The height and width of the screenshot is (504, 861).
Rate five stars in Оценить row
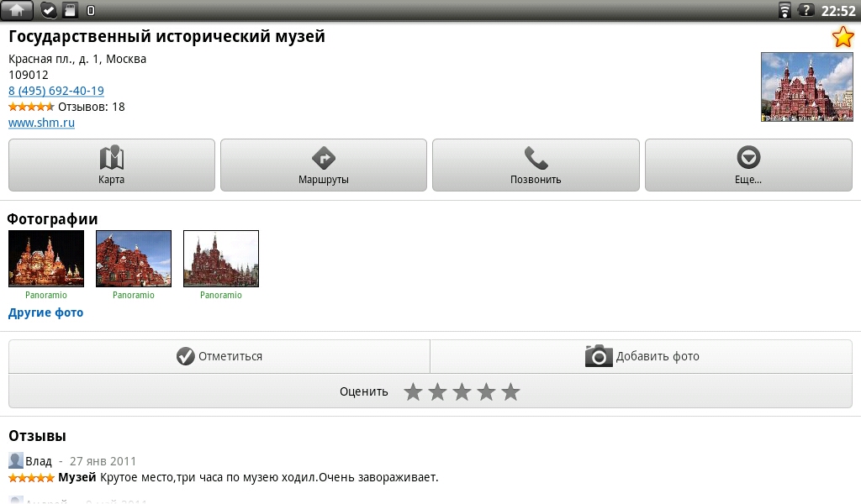(x=510, y=391)
